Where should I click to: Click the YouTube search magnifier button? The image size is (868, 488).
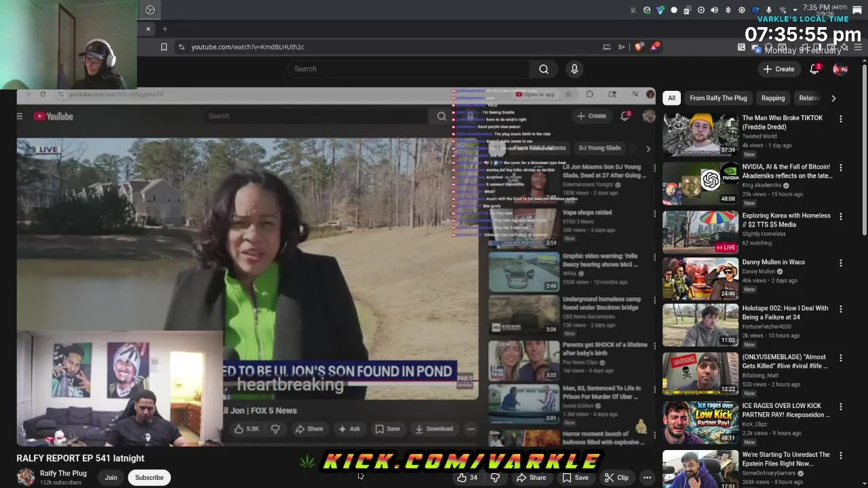pos(543,68)
